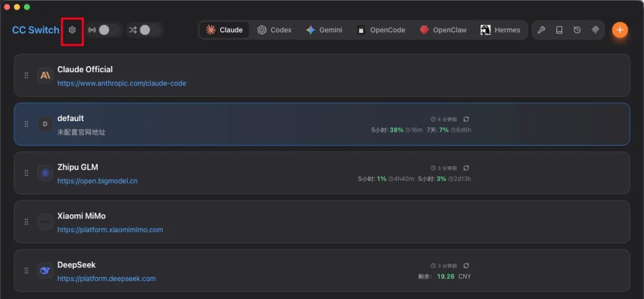The width and height of the screenshot is (644, 299).
Task: Open the open.bigmodel.cn link
Action: click(x=97, y=181)
